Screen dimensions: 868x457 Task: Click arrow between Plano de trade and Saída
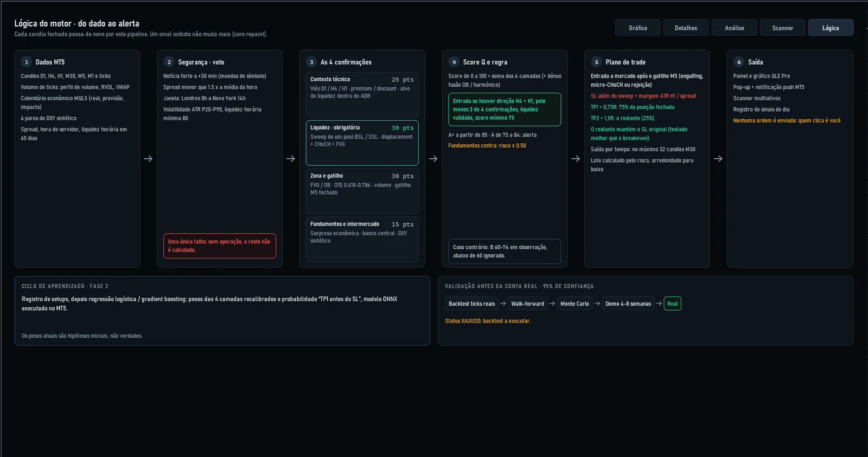pos(718,159)
